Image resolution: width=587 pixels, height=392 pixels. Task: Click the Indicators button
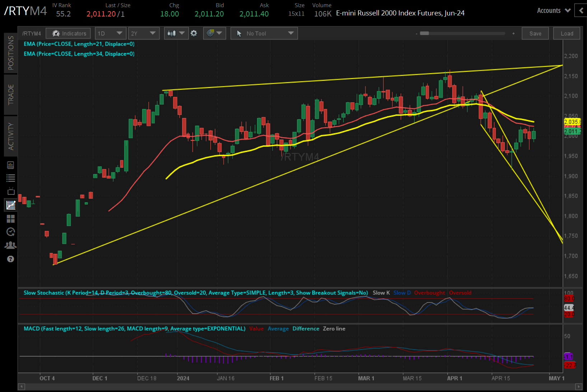(x=69, y=33)
